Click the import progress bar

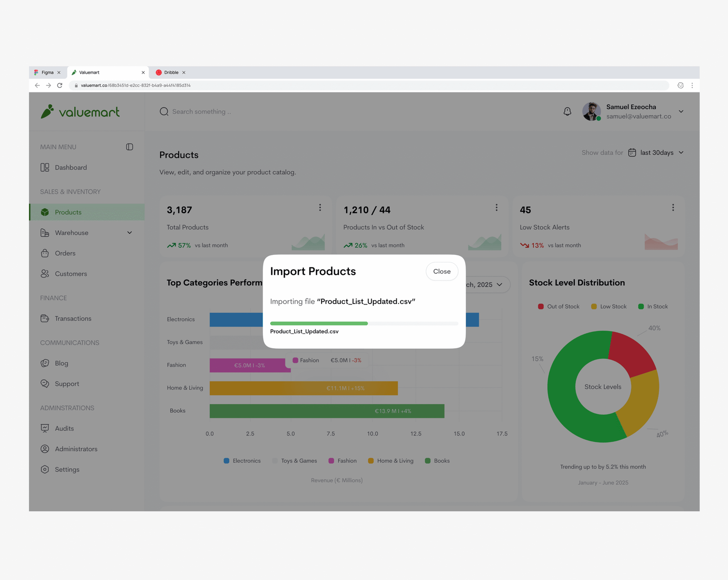coord(364,323)
